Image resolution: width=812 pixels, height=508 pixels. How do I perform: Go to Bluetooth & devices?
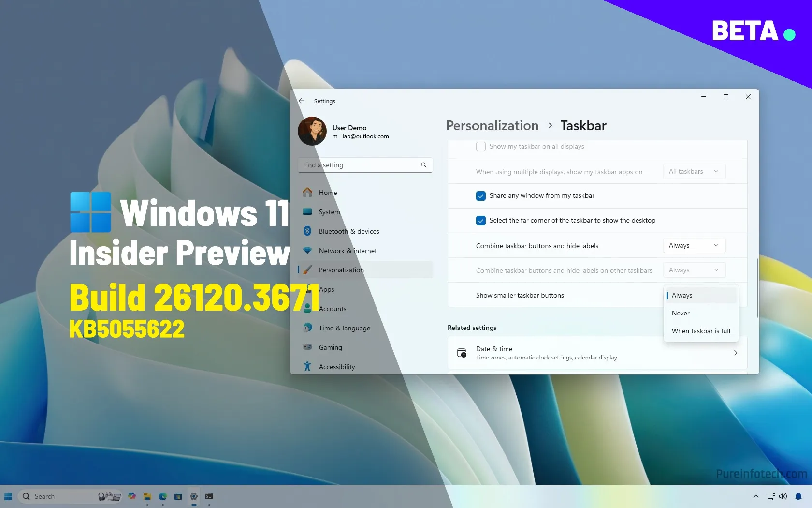coord(365,231)
